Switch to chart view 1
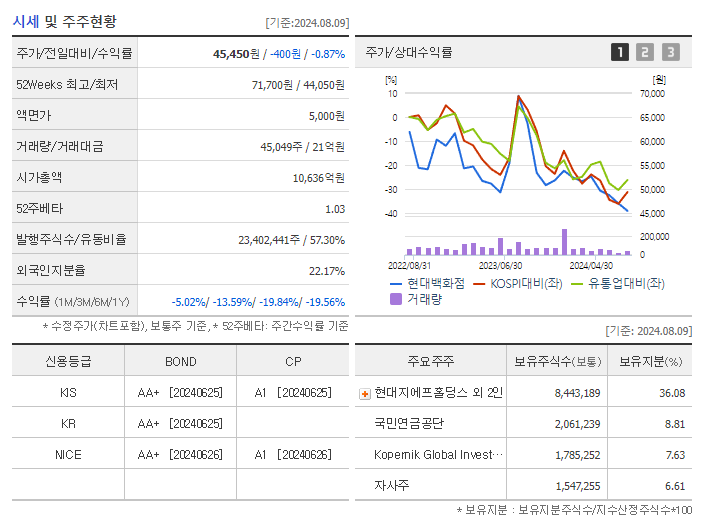This screenshot has height=525, width=702. [x=620, y=52]
